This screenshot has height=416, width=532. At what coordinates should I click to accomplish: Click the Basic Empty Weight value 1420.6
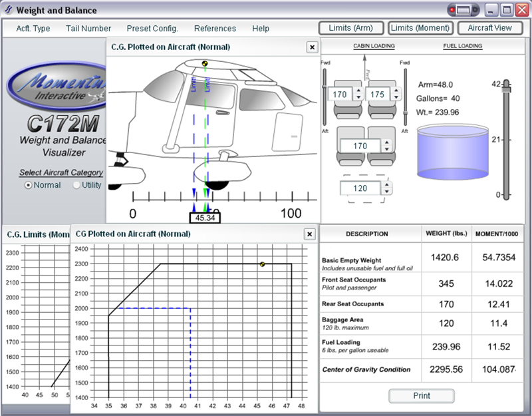444,258
